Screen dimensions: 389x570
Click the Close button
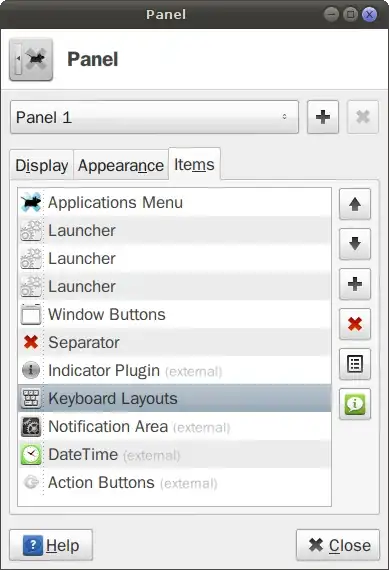point(338,545)
